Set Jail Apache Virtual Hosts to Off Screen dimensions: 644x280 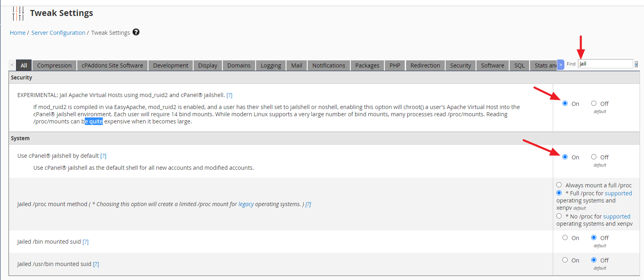point(594,103)
